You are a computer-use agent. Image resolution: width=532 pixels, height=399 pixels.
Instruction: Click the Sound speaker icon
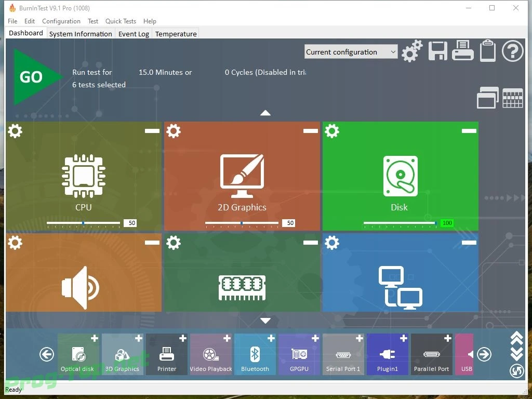[80, 288]
